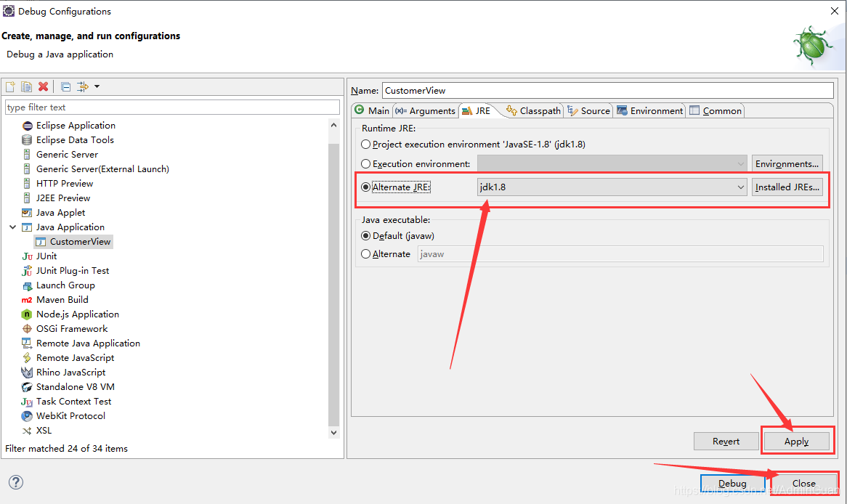Click the J2EE Preview icon

point(27,198)
